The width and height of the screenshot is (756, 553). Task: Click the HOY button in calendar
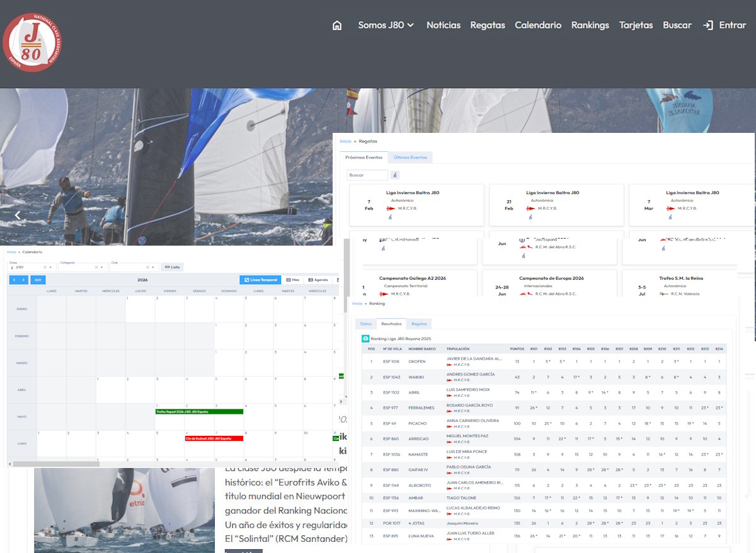(38, 280)
